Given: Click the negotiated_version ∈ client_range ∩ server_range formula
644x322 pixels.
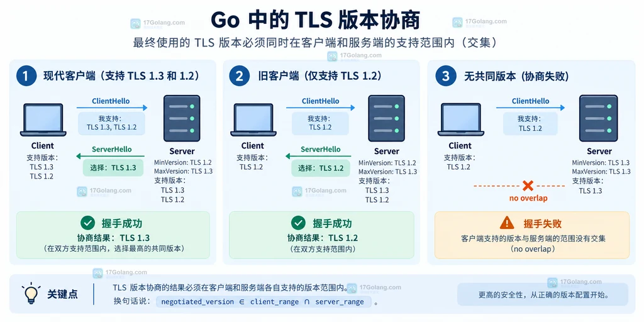Looking at the screenshot, I should point(262,302).
